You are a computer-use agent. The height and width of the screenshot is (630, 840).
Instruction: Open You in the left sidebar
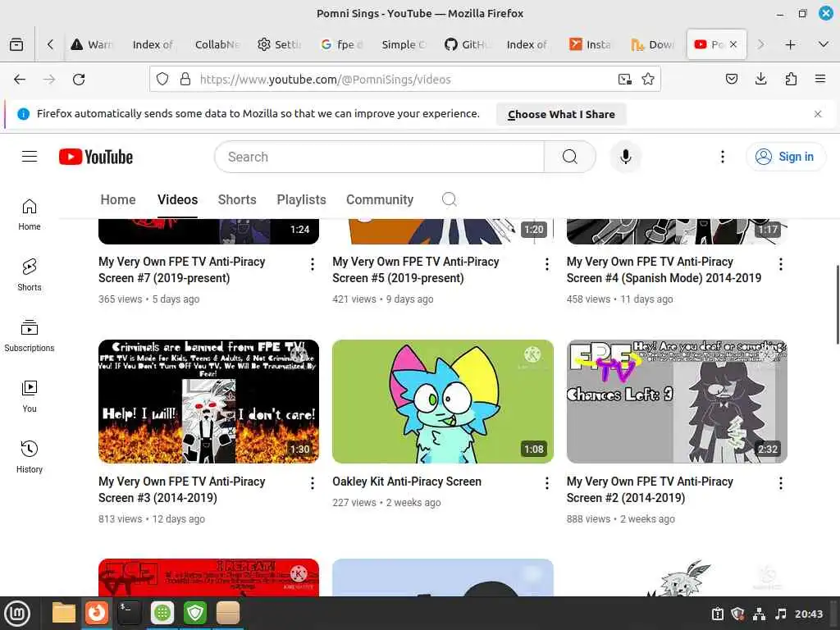[x=30, y=396]
